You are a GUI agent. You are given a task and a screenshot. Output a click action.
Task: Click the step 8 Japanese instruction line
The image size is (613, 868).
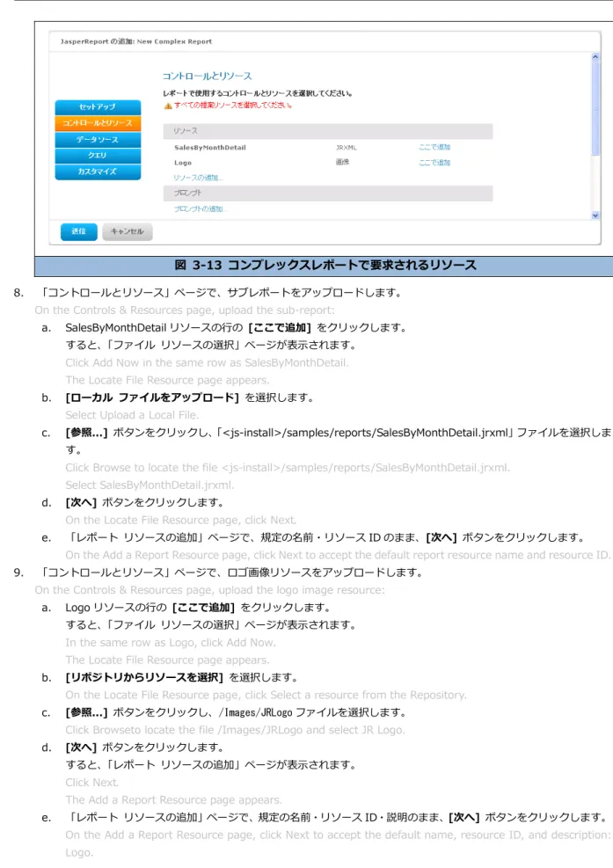click(x=222, y=292)
